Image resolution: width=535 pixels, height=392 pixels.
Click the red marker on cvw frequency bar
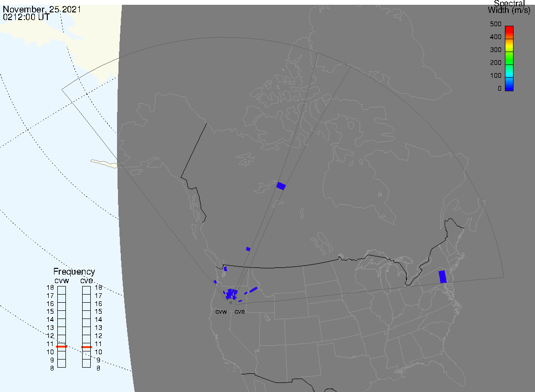[62, 347]
